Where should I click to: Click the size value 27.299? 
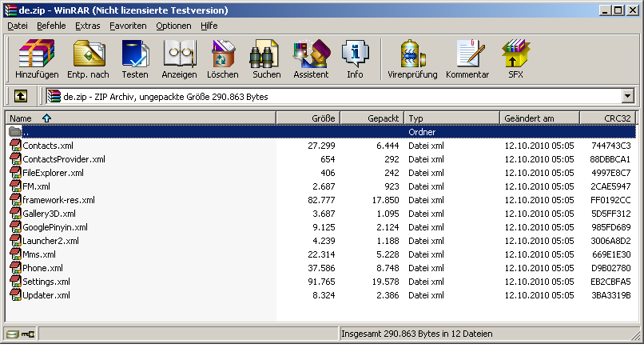pos(321,146)
